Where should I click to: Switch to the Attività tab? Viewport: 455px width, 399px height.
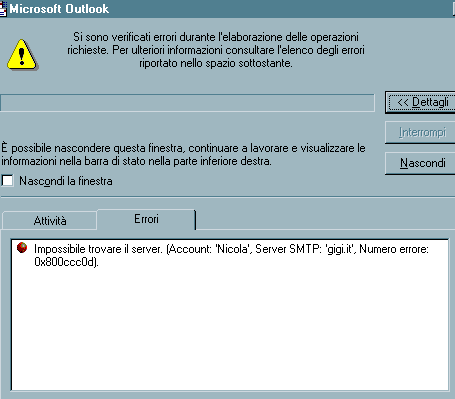50,221
